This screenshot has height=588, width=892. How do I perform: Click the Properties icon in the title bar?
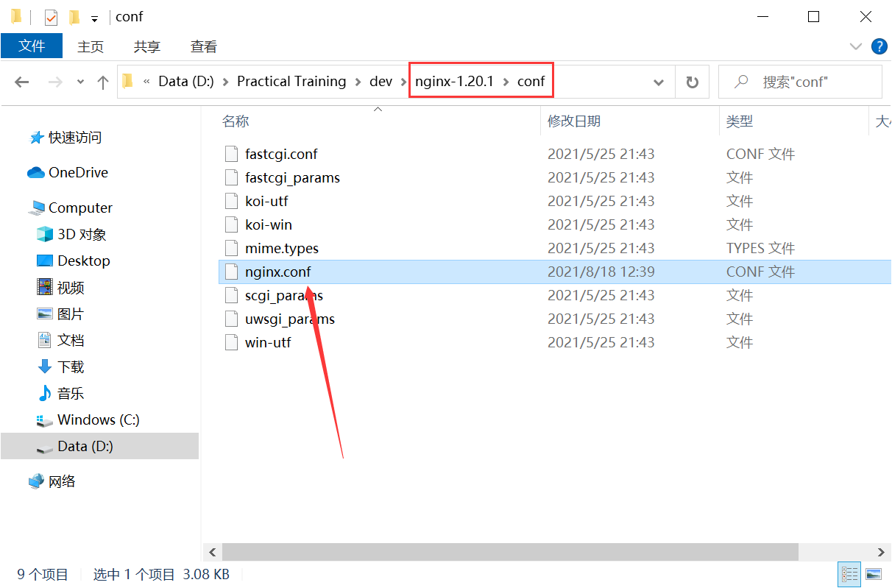click(51, 17)
